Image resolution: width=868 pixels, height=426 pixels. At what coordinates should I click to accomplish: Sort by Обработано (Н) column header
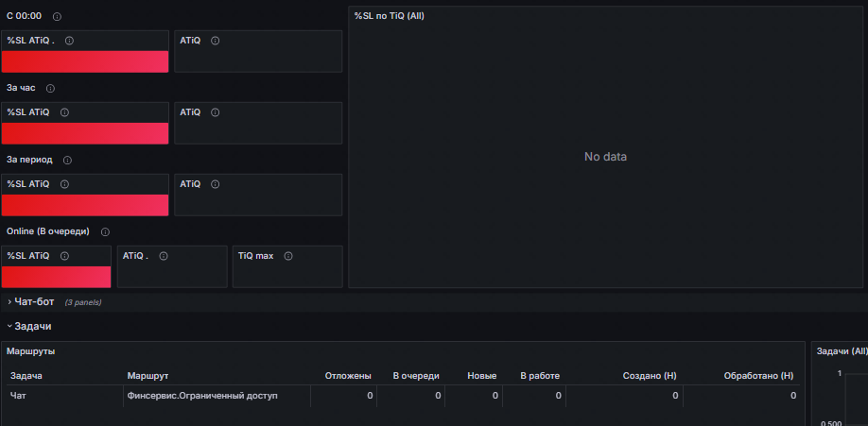pos(758,376)
